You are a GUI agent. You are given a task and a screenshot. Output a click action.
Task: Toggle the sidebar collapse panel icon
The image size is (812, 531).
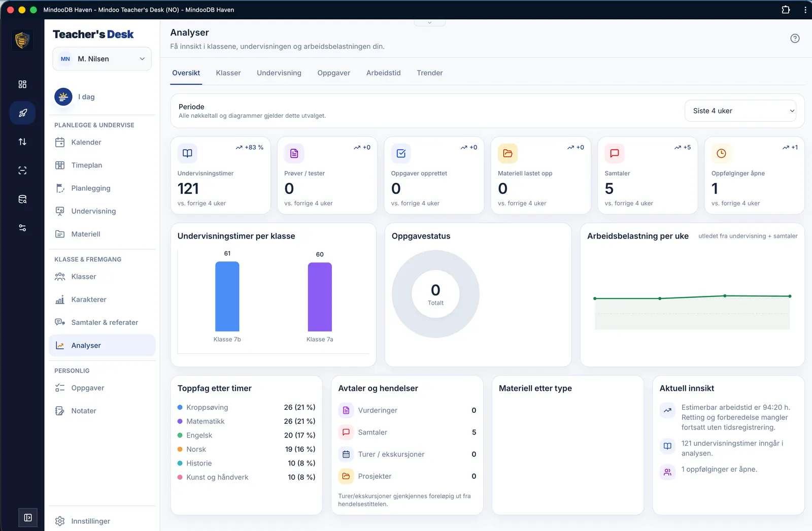[28, 517]
